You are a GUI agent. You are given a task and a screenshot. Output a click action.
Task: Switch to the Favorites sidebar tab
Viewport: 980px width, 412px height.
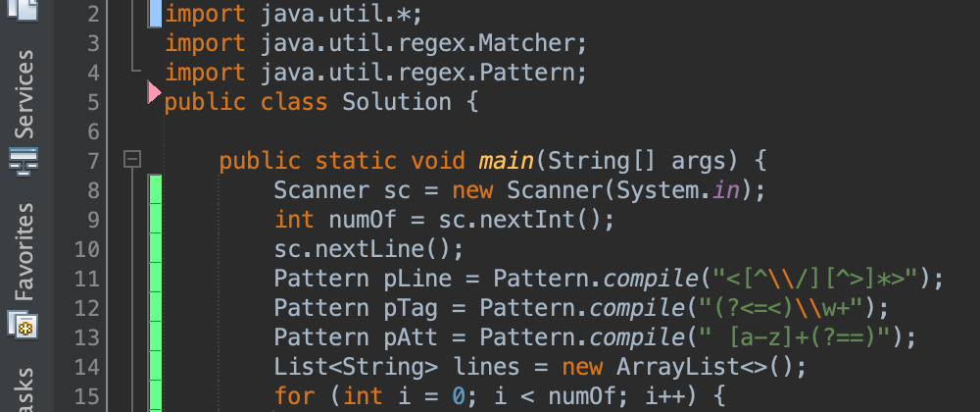24,251
